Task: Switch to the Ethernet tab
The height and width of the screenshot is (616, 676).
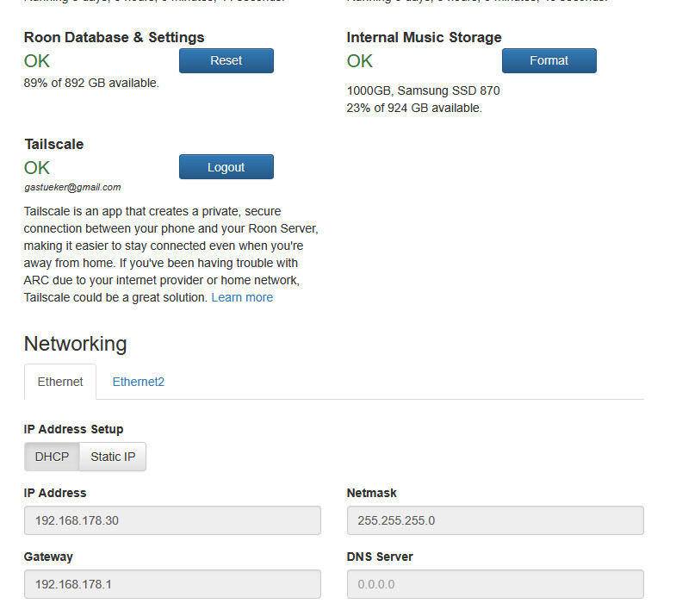Action: (60, 382)
